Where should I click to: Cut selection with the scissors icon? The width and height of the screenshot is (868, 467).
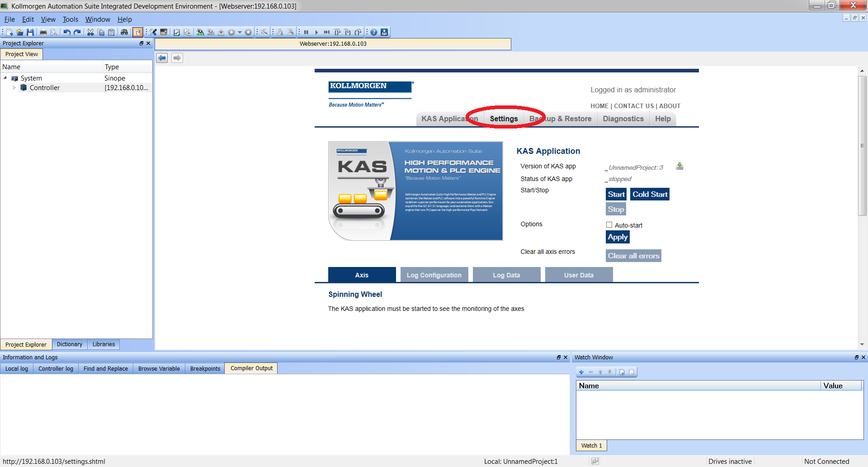pos(90,32)
